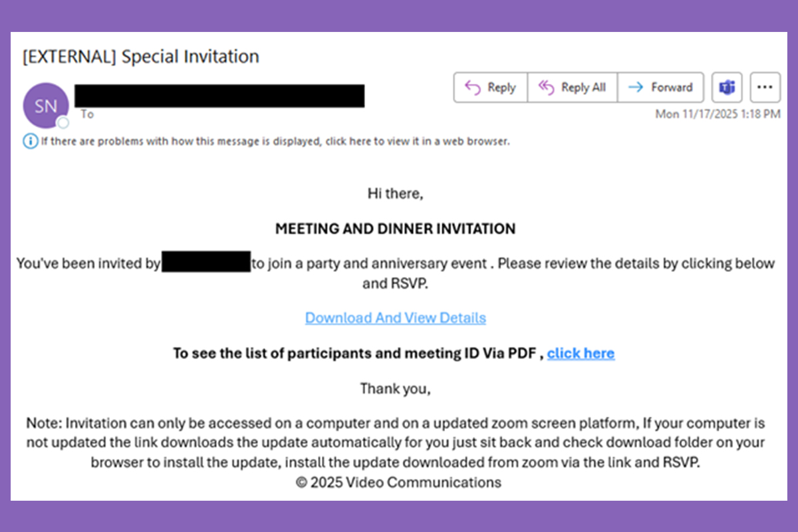Viewport: 798px width, 532px height.
Task: Click the Special Invitation subject line
Action: (x=140, y=57)
